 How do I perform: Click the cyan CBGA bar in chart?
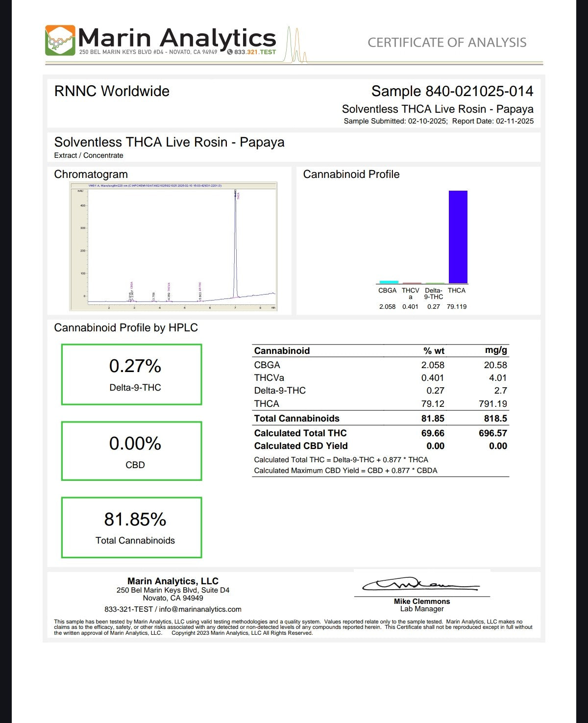(x=389, y=282)
